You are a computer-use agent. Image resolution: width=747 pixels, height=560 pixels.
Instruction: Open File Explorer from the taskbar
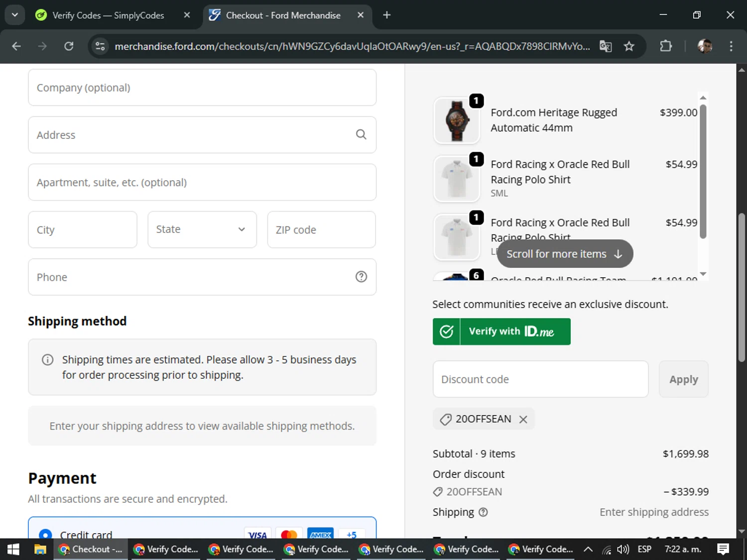40,549
